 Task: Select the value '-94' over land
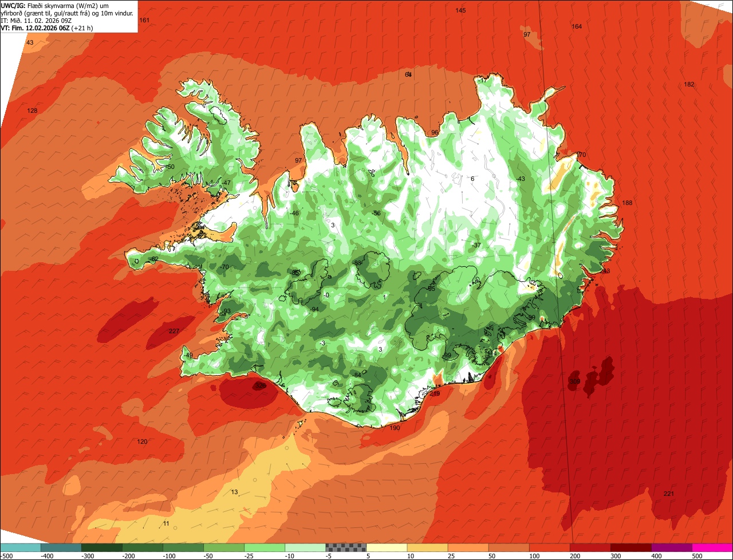tap(314, 310)
